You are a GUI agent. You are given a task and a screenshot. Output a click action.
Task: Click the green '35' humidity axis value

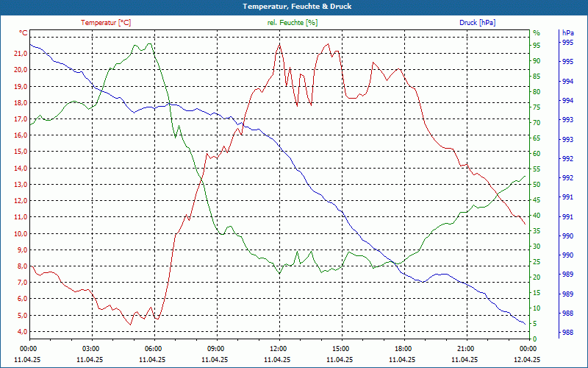click(537, 231)
